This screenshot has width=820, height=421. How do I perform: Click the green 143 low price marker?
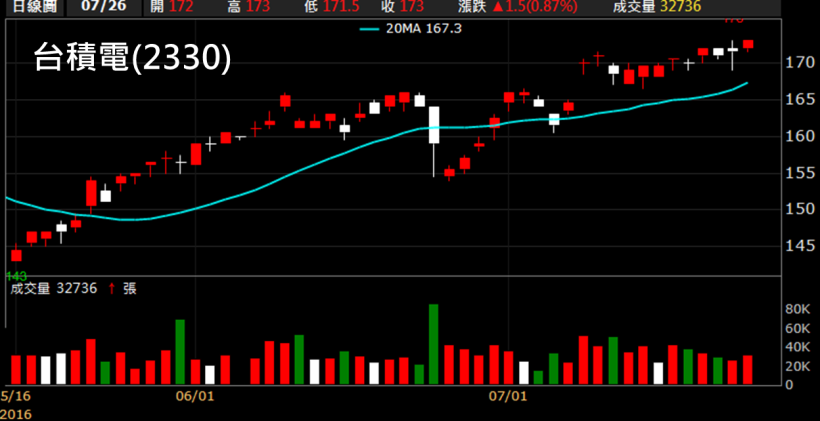pyautogui.click(x=16, y=276)
